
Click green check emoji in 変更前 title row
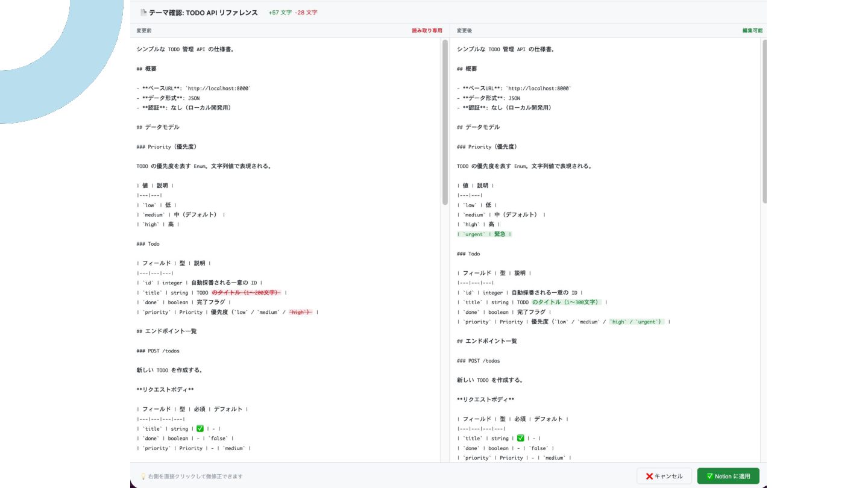point(200,428)
